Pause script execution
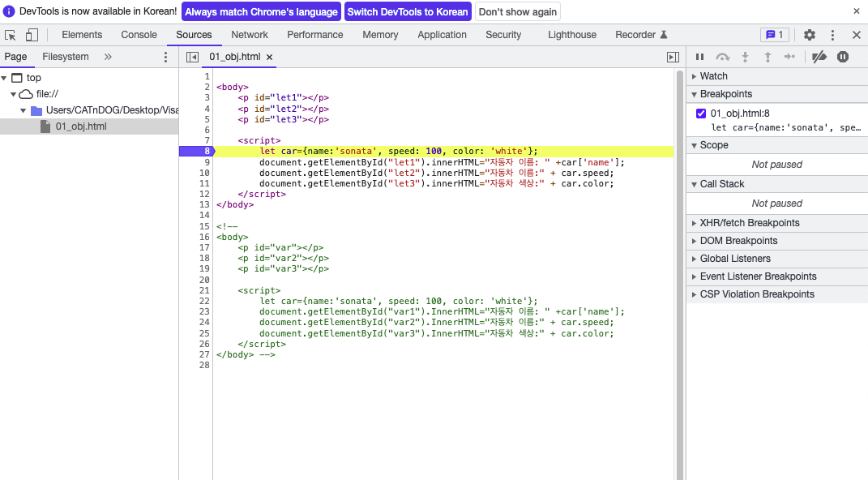The height and width of the screenshot is (480, 868). coord(699,57)
